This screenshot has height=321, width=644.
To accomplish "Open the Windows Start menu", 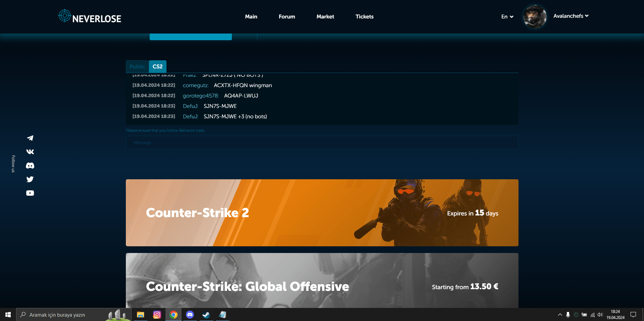I will pos(8,315).
